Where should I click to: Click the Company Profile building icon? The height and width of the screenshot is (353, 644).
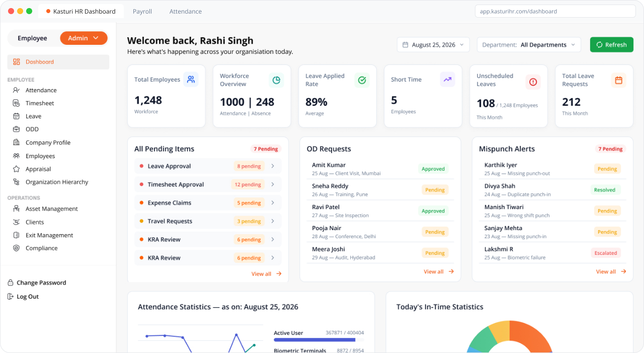pyautogui.click(x=17, y=143)
